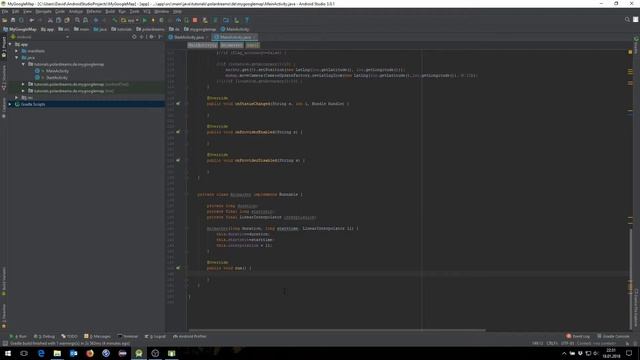Open the Refactor menu
Viewport: 640px width, 360px height.
93,11
